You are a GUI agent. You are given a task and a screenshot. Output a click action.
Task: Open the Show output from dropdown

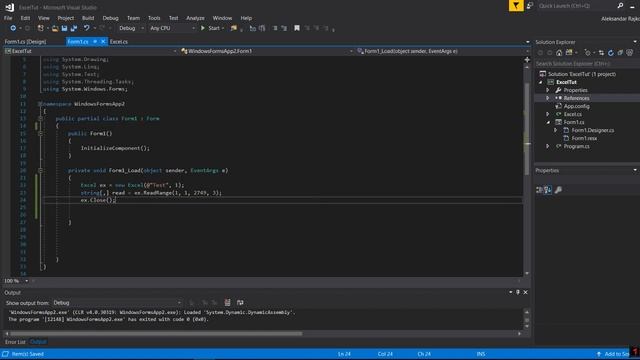coord(117,303)
